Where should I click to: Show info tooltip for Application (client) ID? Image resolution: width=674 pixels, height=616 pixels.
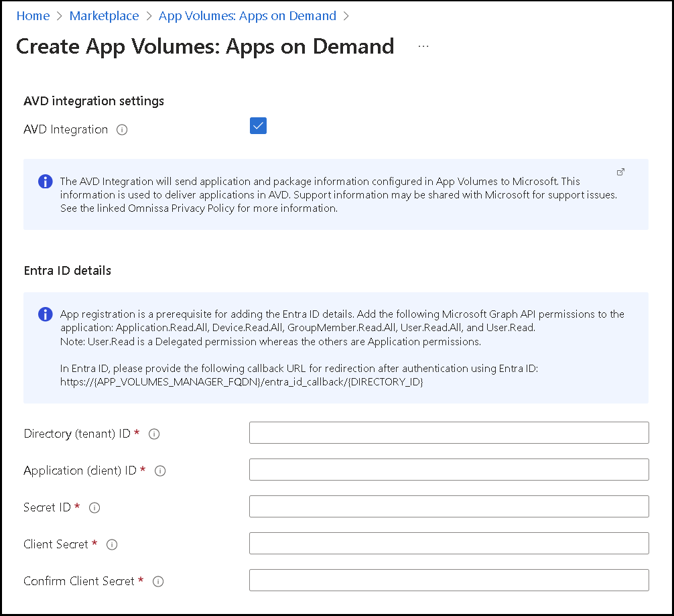160,471
